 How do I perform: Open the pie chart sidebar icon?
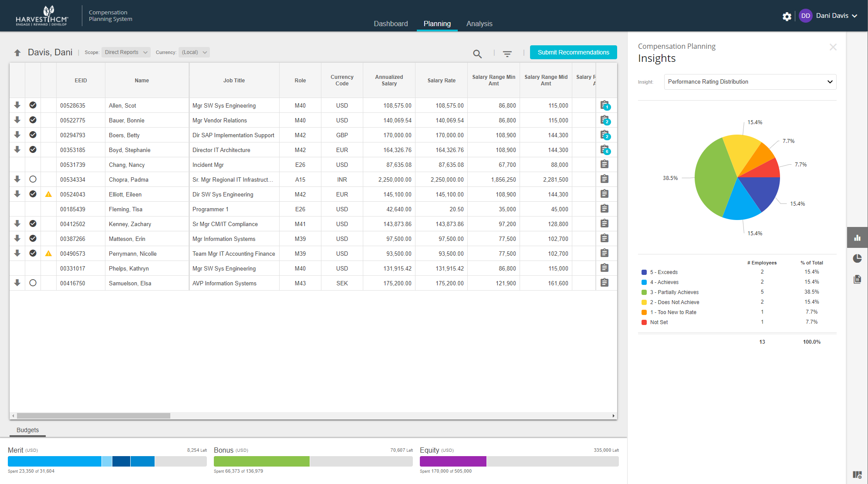(857, 258)
